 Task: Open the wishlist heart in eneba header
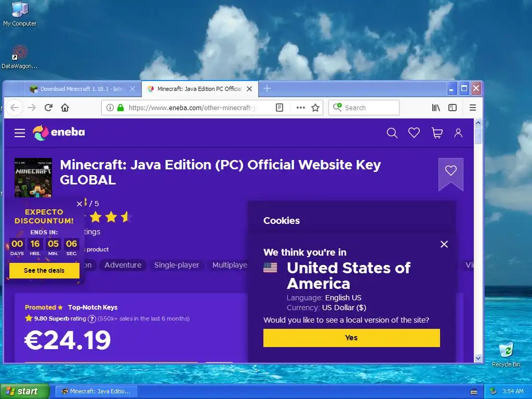pos(414,132)
